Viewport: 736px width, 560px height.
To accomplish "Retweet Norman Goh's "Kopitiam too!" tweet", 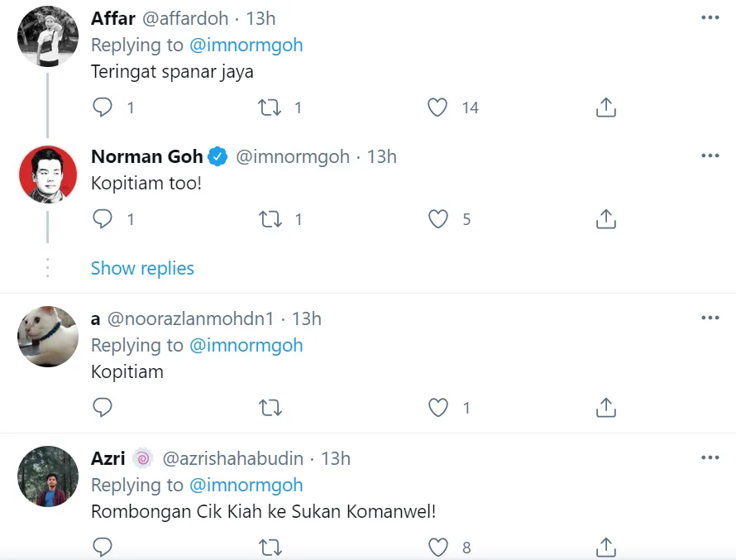I will [270, 218].
